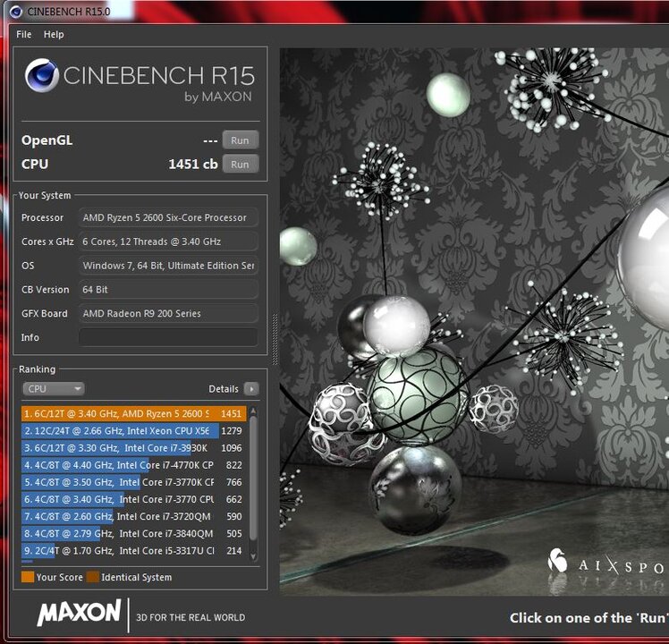Select ranking row 5 Intel Core i7-3770K
Image resolution: width=669 pixels, height=644 pixels.
(134, 482)
